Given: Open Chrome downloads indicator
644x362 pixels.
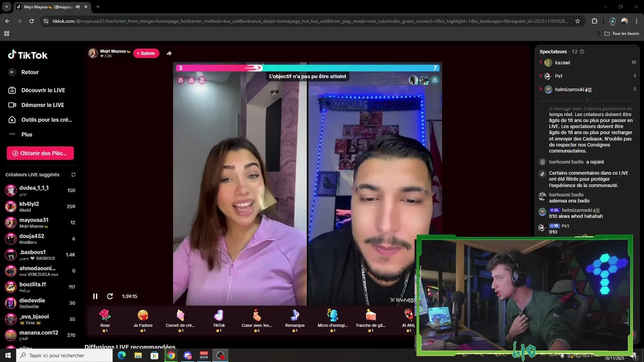Looking at the screenshot, I should pos(612,21).
